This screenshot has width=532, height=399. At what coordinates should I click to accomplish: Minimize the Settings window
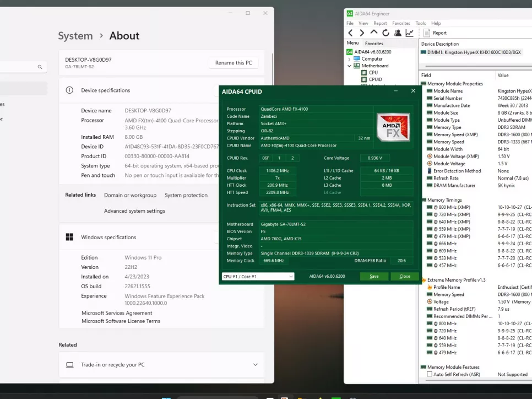pos(230,13)
